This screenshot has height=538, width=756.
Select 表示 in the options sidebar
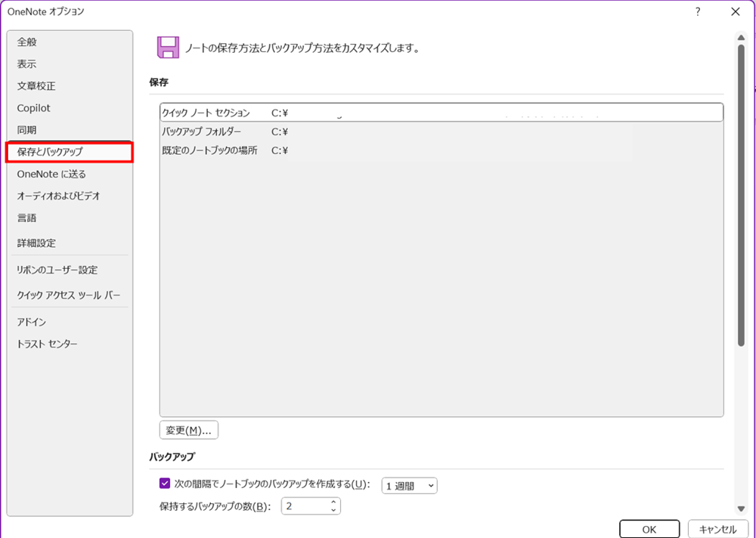tap(70, 64)
